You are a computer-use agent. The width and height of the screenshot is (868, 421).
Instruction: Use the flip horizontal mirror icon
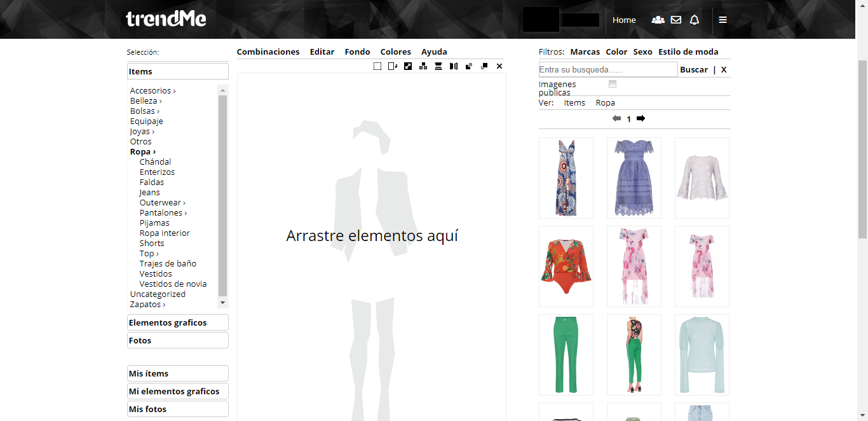point(453,66)
